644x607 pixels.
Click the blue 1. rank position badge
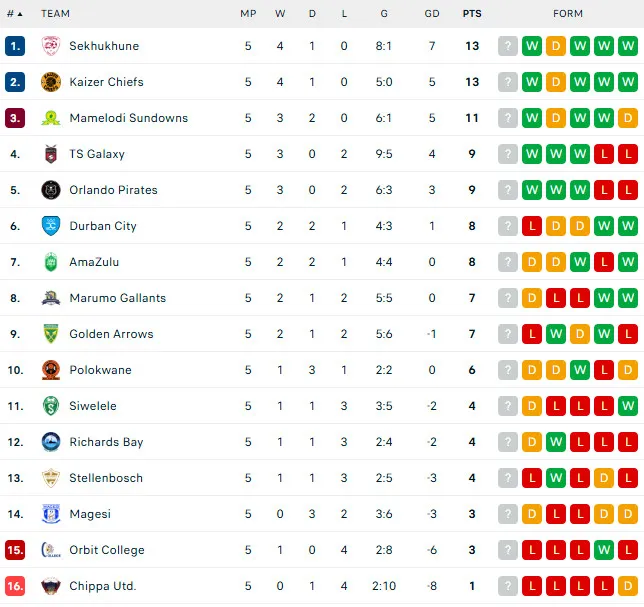(x=15, y=46)
